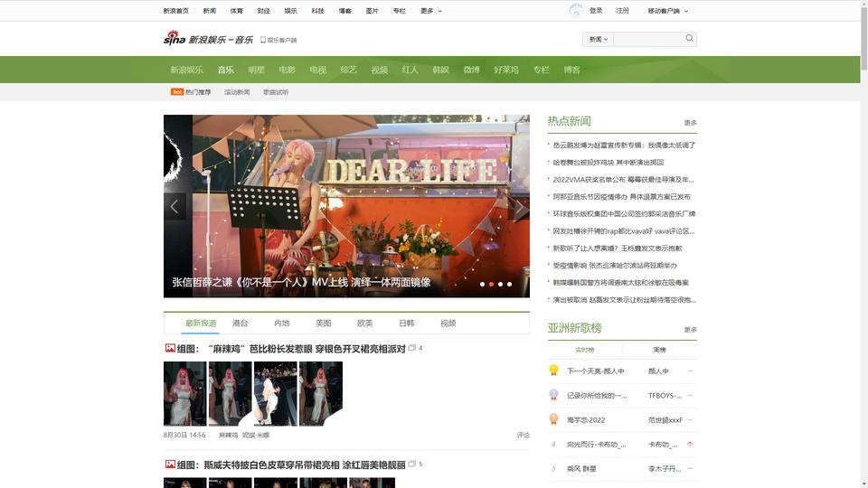
Task: Click carousel caption 张信哲薛之谦 MV上线
Action: point(301,282)
